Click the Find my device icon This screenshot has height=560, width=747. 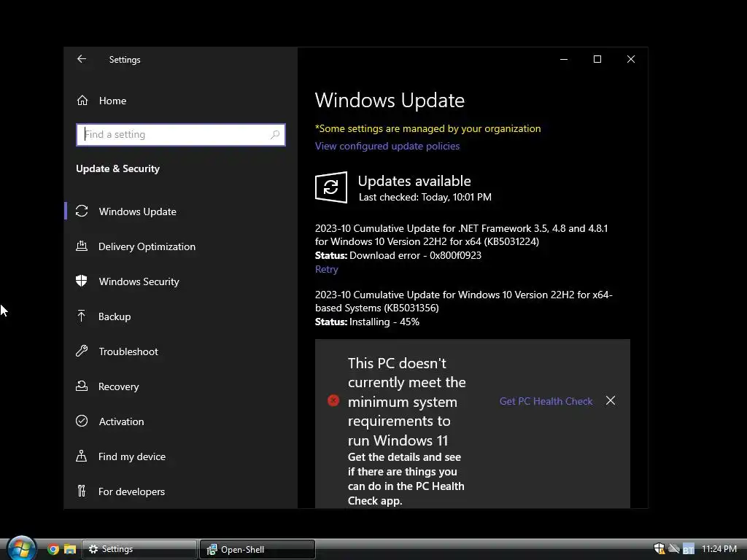[x=82, y=456]
